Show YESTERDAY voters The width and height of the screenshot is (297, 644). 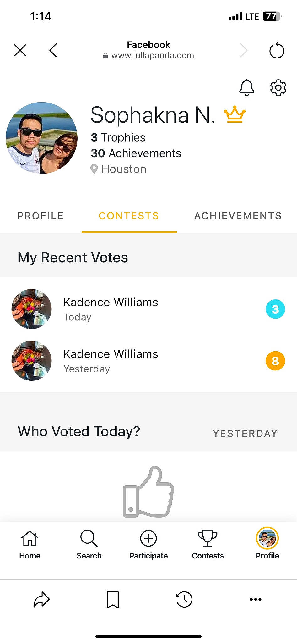pyautogui.click(x=245, y=434)
